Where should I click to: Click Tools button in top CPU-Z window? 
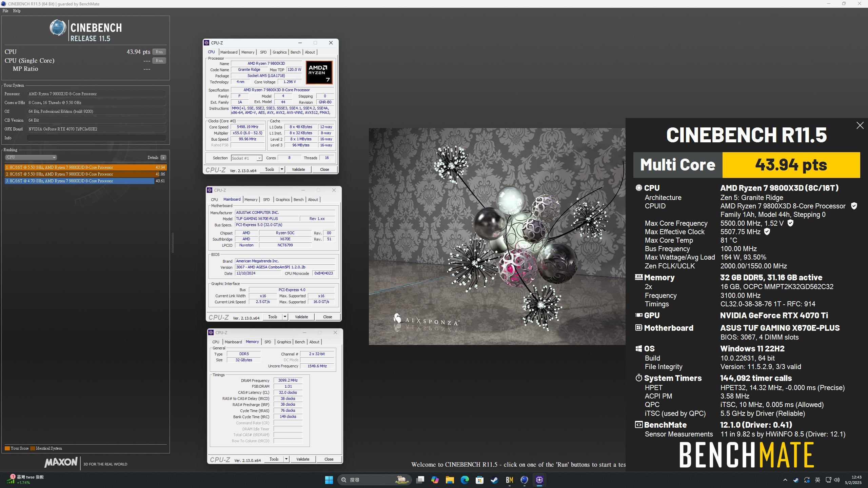point(270,169)
